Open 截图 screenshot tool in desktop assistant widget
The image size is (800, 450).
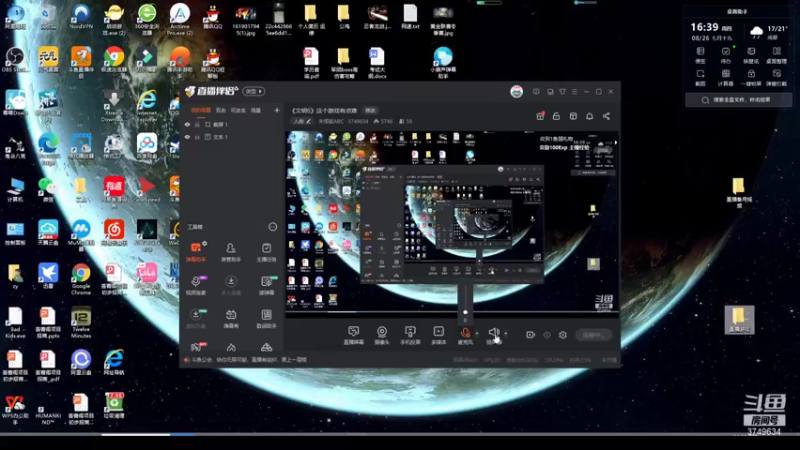coord(700,77)
